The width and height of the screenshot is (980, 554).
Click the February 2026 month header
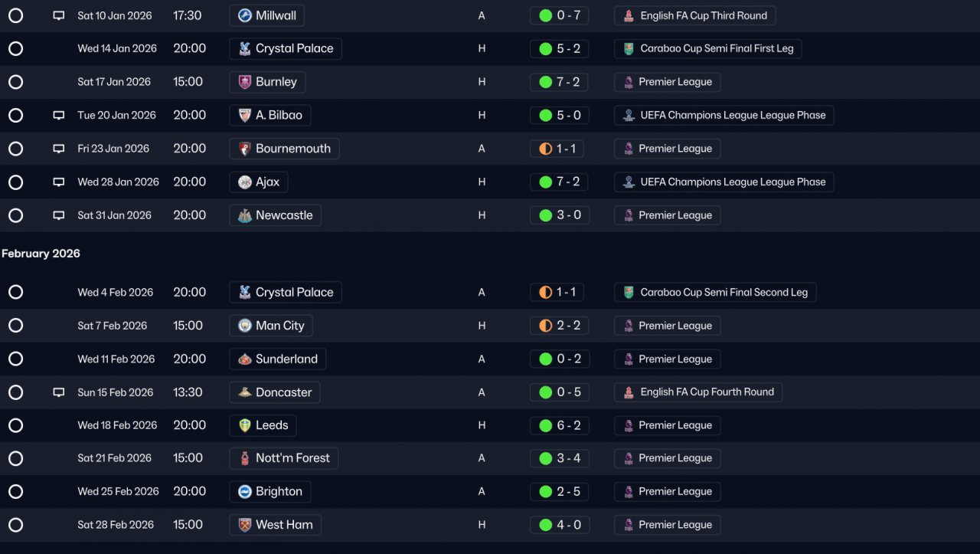(x=41, y=254)
